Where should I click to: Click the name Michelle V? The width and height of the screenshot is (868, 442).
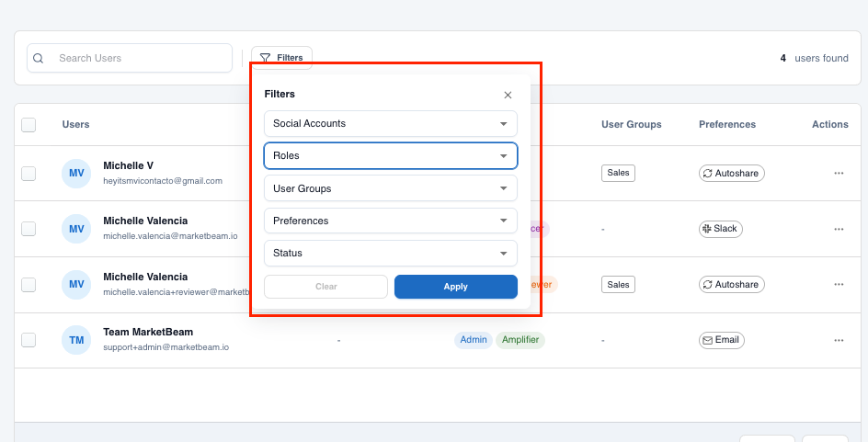(129, 165)
